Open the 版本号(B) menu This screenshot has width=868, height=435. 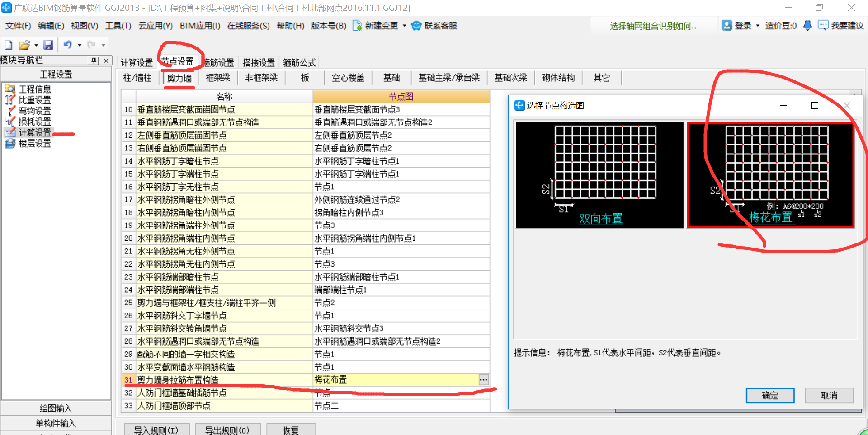[x=329, y=26]
